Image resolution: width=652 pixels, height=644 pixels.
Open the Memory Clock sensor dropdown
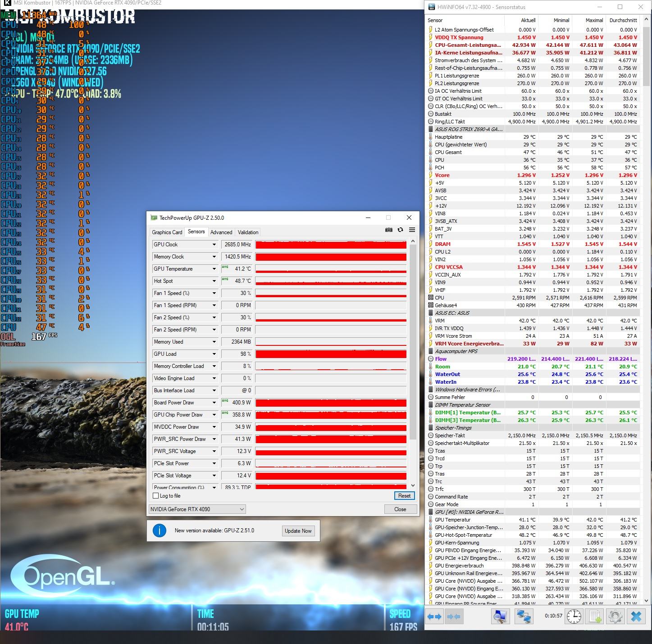(214, 257)
